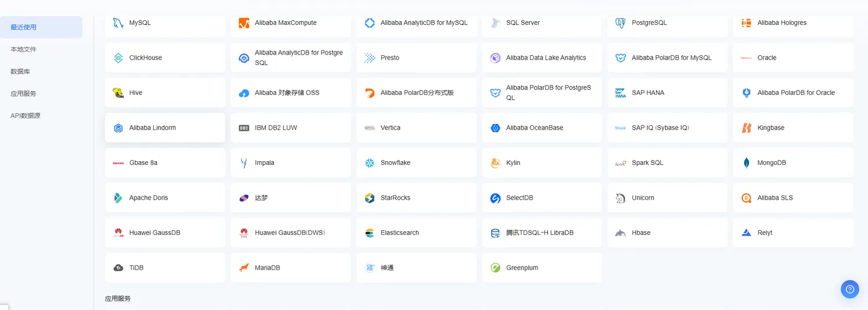This screenshot has height=310, width=868.
Task: Select the PostgreSQL elephant icon
Action: 621,23
